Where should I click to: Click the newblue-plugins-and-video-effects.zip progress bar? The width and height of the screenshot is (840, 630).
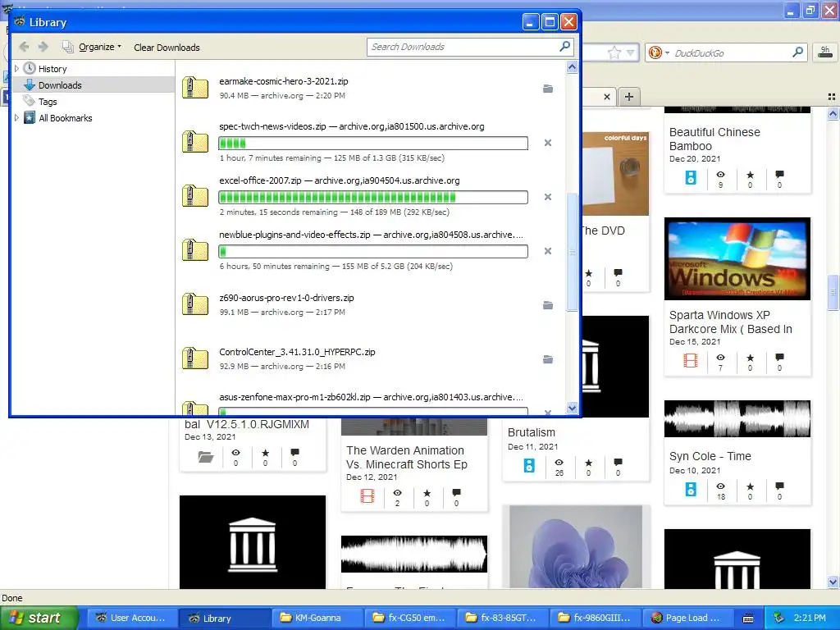(x=373, y=251)
